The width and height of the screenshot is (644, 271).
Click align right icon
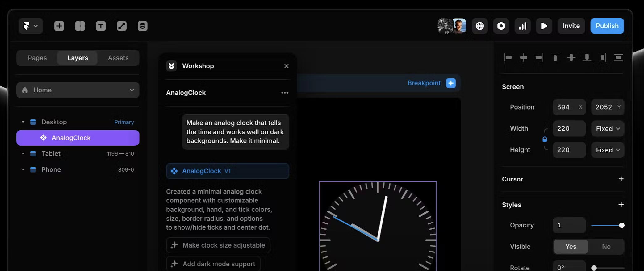click(x=539, y=58)
